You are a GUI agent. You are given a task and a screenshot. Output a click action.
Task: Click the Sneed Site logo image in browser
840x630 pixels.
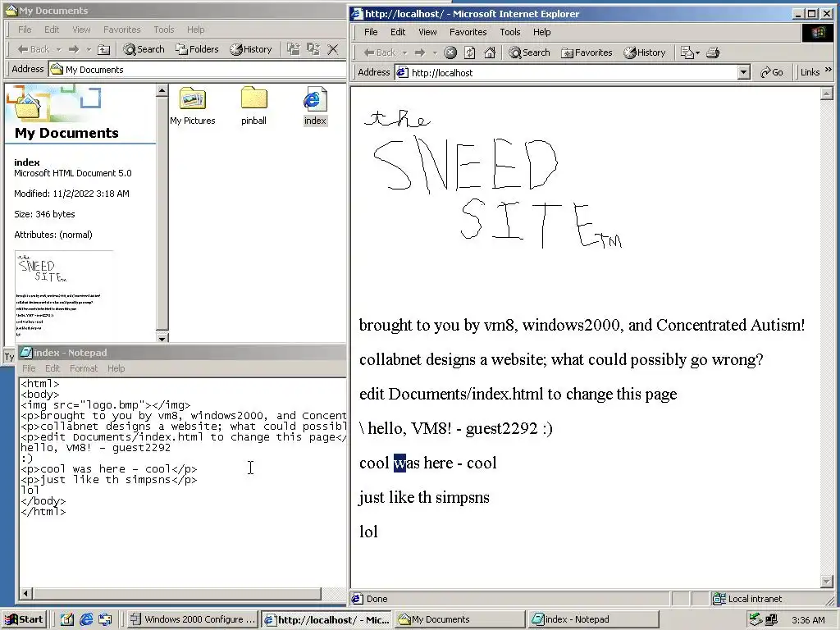point(493,180)
